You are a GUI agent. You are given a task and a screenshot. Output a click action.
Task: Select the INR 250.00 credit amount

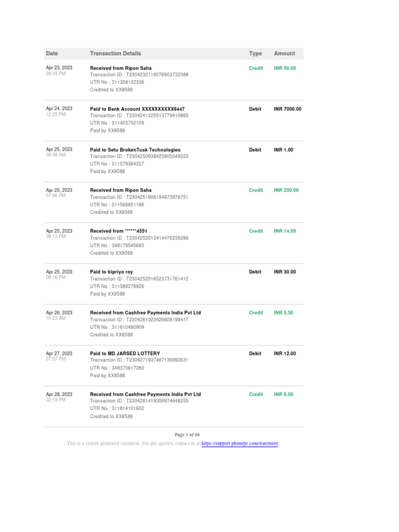tap(286, 190)
